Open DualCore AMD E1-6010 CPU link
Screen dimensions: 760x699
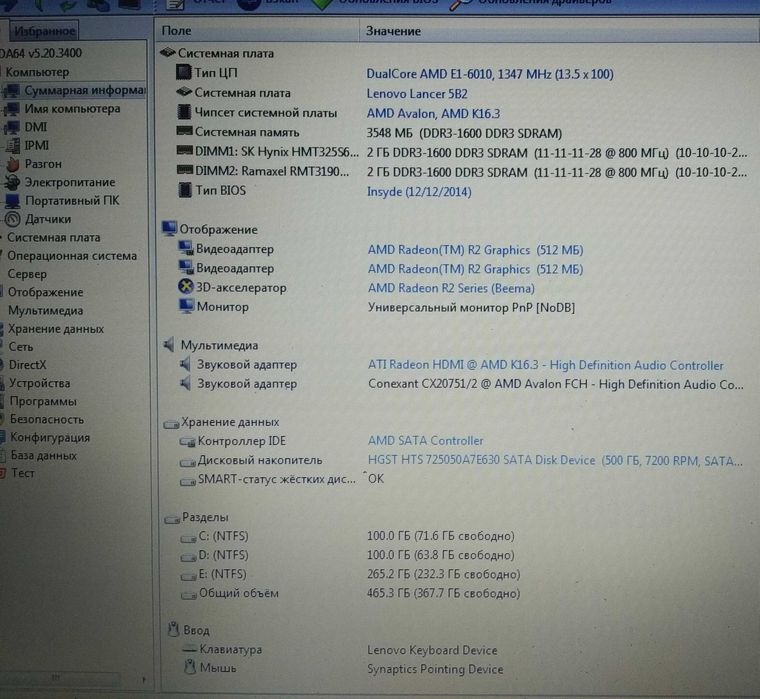[x=490, y=74]
